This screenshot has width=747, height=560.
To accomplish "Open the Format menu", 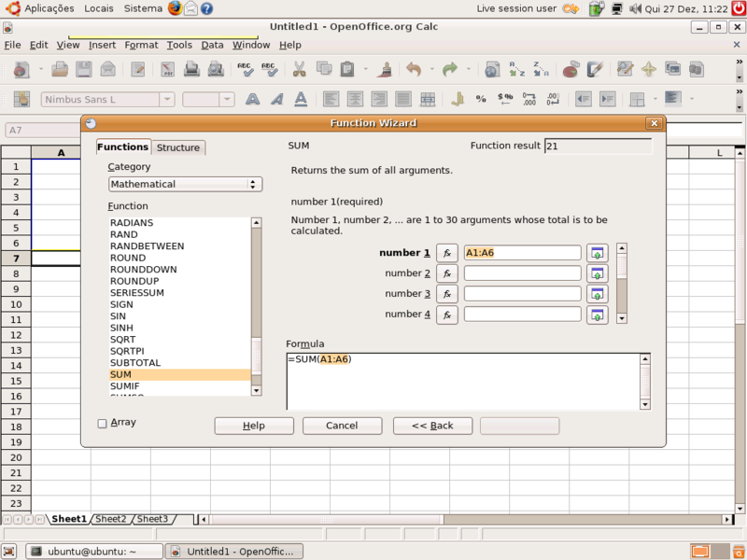I will [x=141, y=45].
